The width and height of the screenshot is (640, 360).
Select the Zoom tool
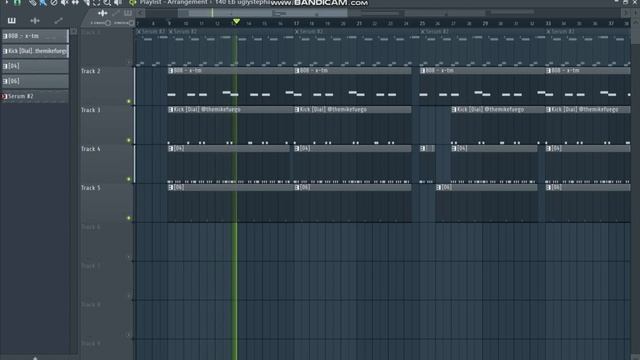107,2
